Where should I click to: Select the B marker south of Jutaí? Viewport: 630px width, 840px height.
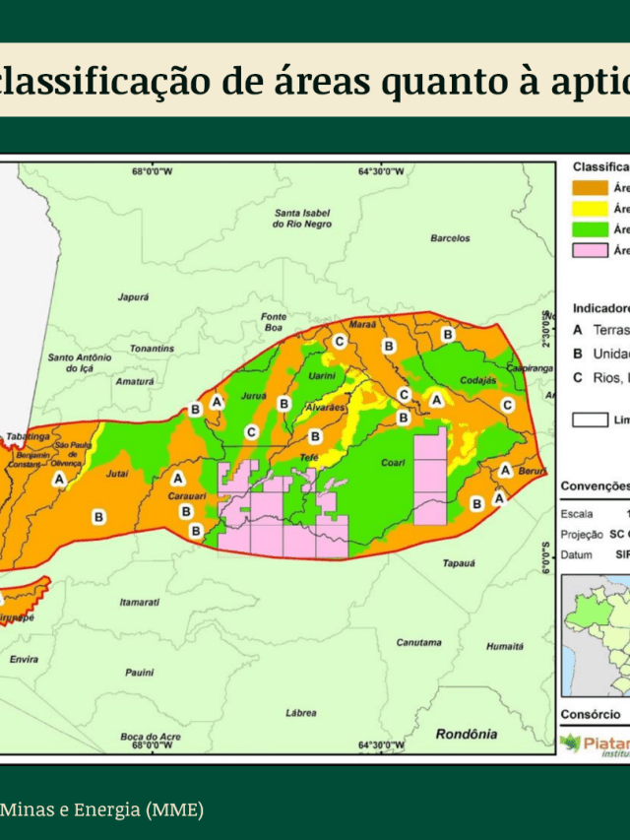[x=98, y=516]
